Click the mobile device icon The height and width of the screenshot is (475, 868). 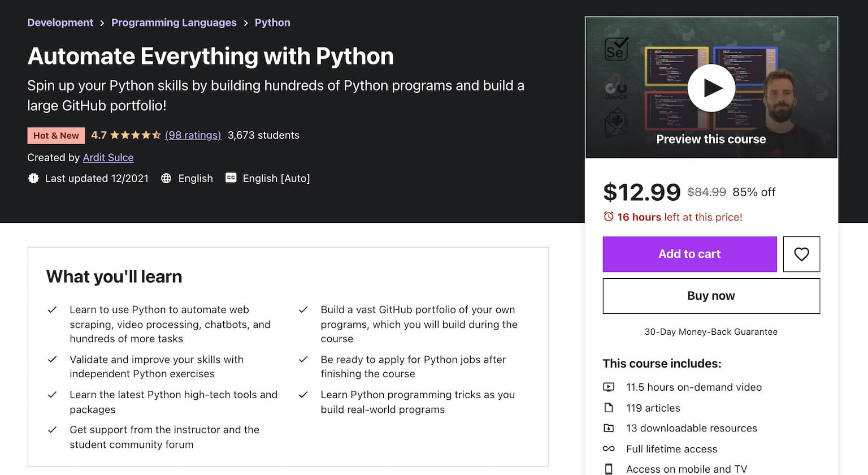[x=609, y=469]
